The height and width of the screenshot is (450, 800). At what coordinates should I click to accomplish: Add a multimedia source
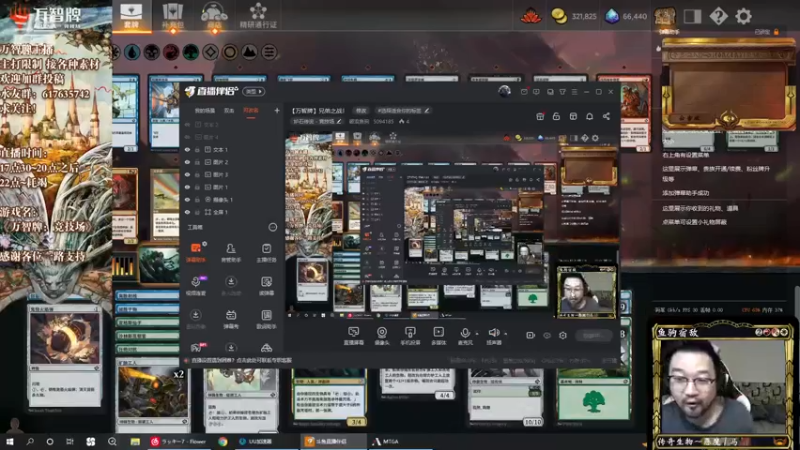(438, 336)
